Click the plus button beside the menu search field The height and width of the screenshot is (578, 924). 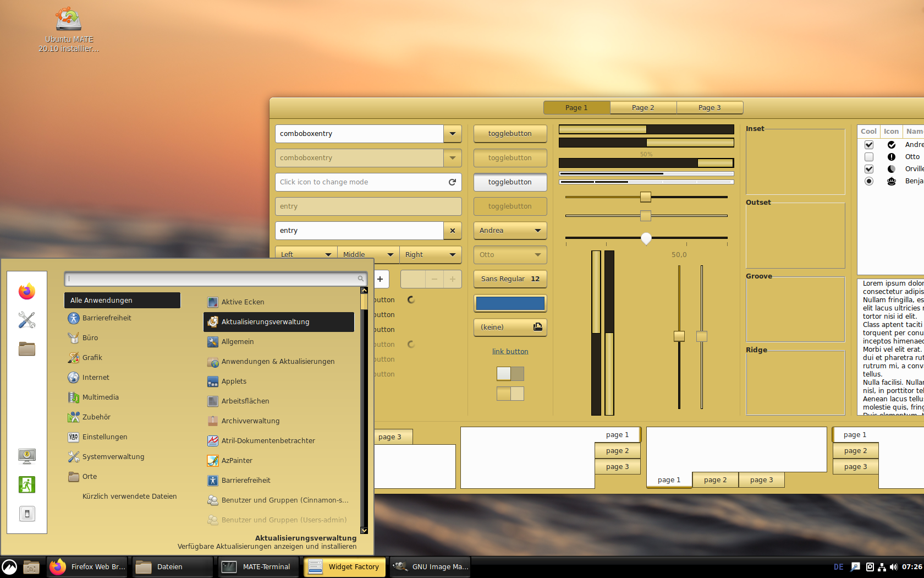click(x=380, y=279)
